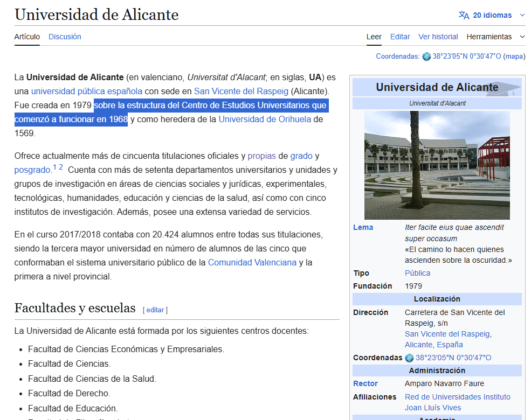Click the España link in infobox

(x=450, y=345)
